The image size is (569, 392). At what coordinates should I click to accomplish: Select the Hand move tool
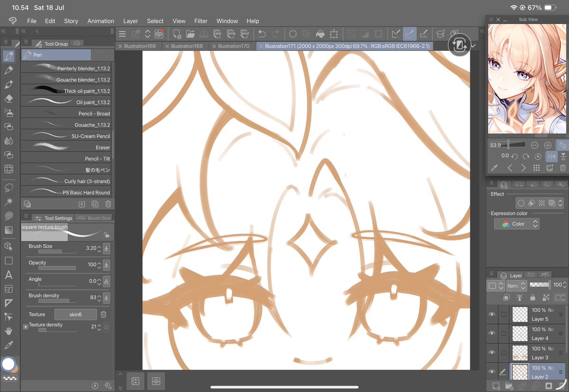coord(9,331)
